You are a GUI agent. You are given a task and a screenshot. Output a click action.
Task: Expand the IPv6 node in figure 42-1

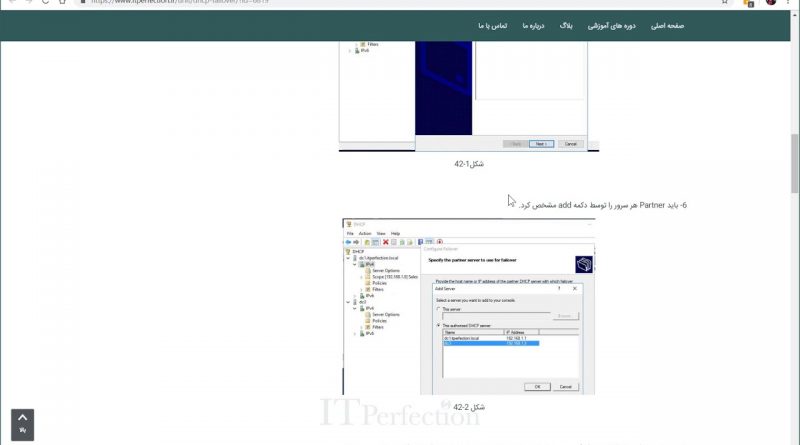[x=350, y=51]
